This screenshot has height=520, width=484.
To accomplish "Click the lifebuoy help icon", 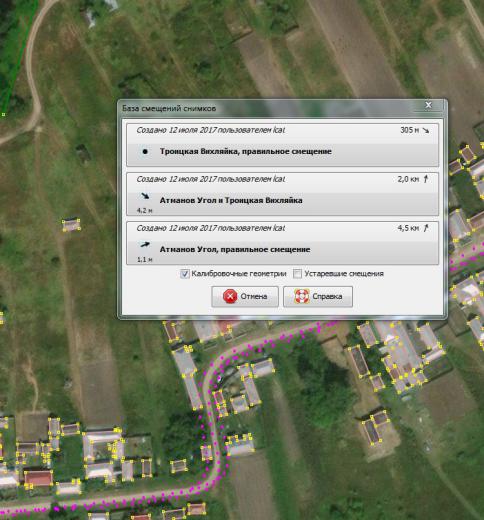I will [x=302, y=296].
